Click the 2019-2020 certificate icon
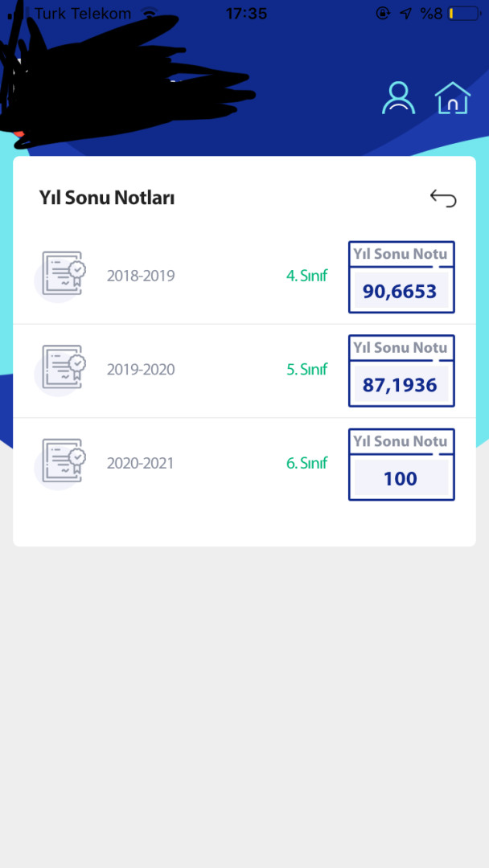Screen dimensions: 489x868 [x=63, y=367]
